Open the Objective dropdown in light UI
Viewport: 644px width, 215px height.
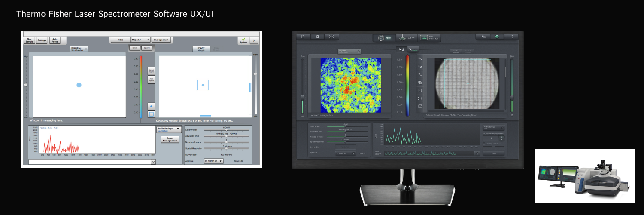tap(79, 49)
